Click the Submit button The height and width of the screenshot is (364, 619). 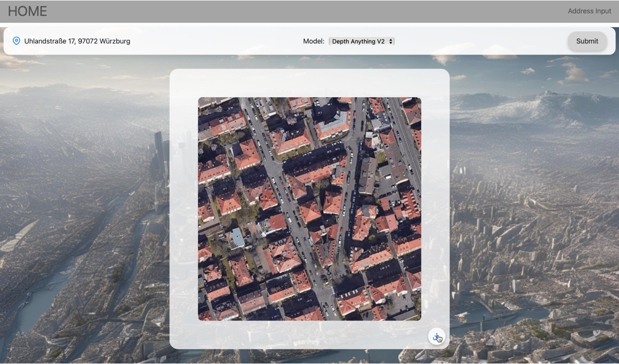(587, 41)
